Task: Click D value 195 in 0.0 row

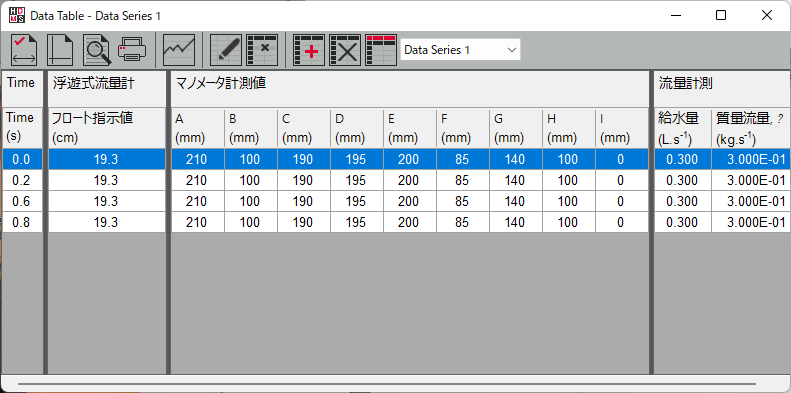Action: (x=357, y=159)
